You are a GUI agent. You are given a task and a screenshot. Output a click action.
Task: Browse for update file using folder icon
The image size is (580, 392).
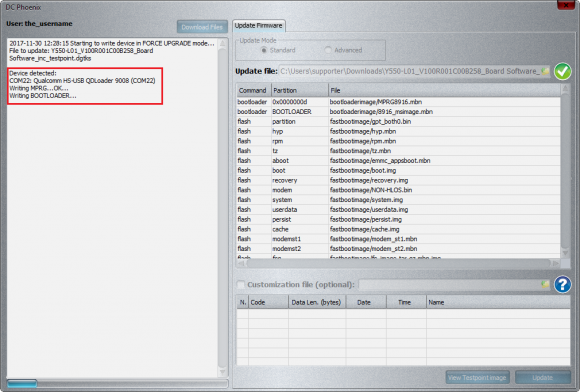(545, 71)
